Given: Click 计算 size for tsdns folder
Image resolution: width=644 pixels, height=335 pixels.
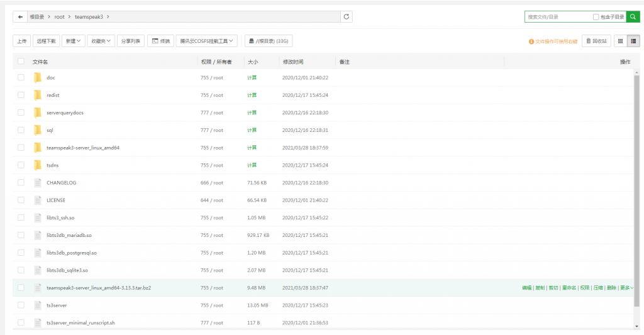Looking at the screenshot, I should pyautogui.click(x=252, y=165).
